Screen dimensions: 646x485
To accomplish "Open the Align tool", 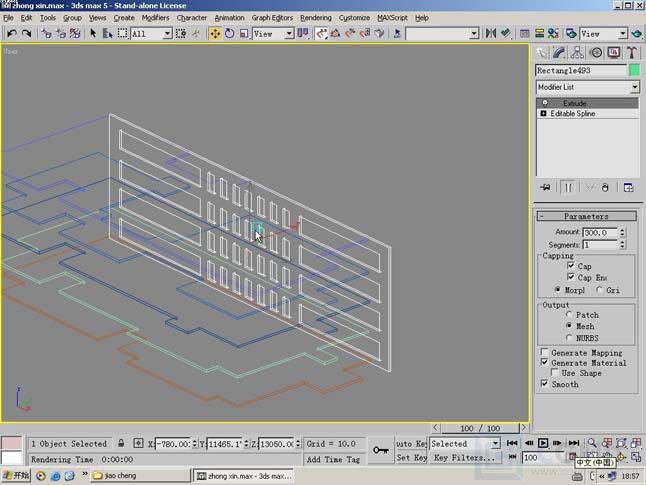I will click(506, 33).
